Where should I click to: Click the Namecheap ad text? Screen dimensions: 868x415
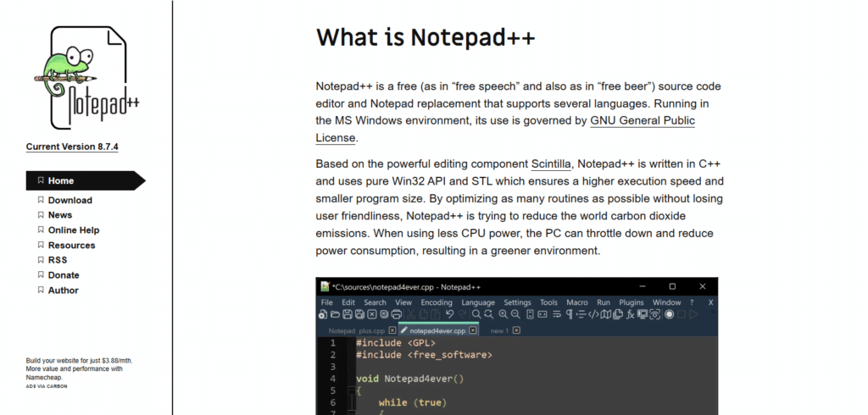(x=79, y=368)
